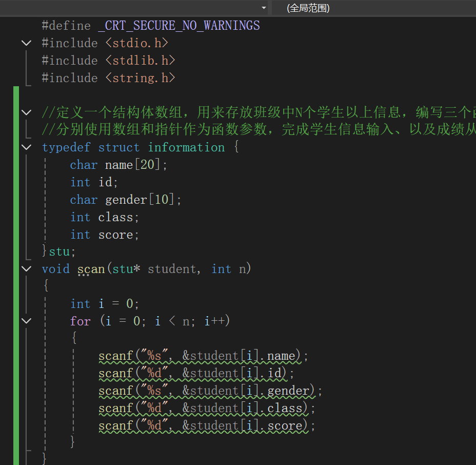Click the 'i++' increment in for loop
This screenshot has width=476, height=465.
click(x=214, y=321)
